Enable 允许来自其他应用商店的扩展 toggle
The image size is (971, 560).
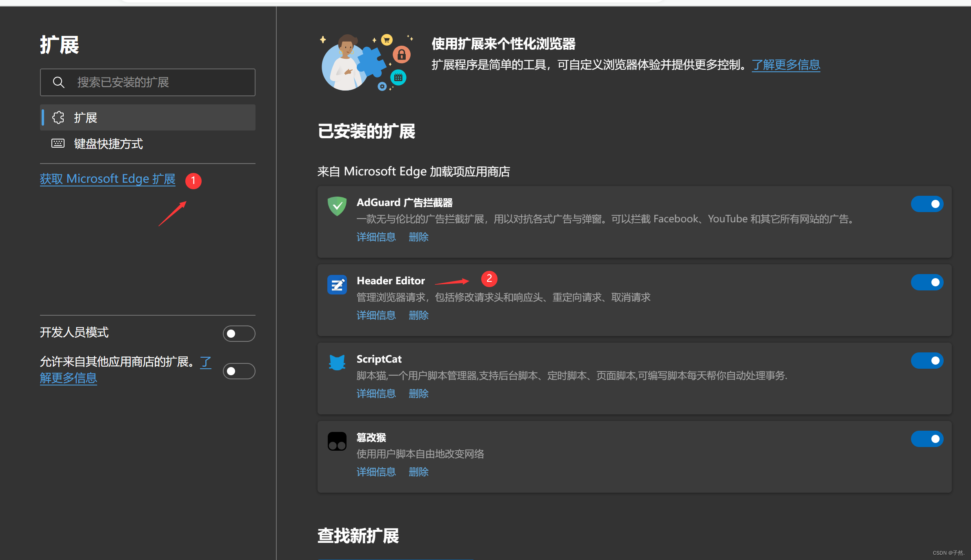point(239,371)
